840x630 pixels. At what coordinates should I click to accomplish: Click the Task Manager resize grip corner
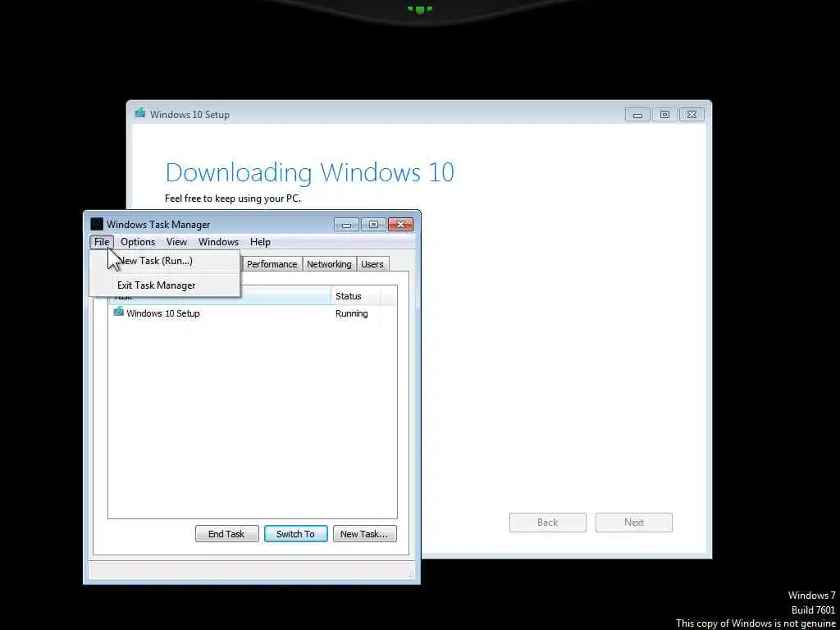pos(411,574)
